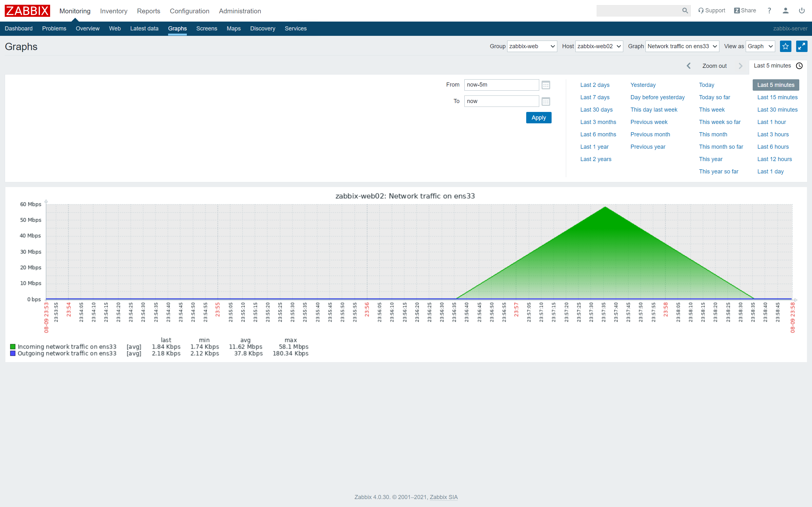Screen dimensions: 812x507
Task: Select Day before yesterday range
Action: [658, 97]
